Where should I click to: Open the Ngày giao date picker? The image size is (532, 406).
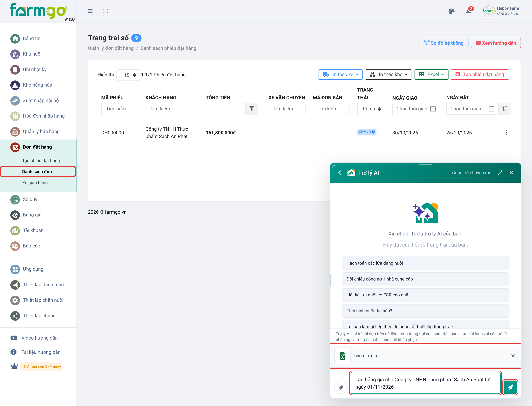pos(415,109)
